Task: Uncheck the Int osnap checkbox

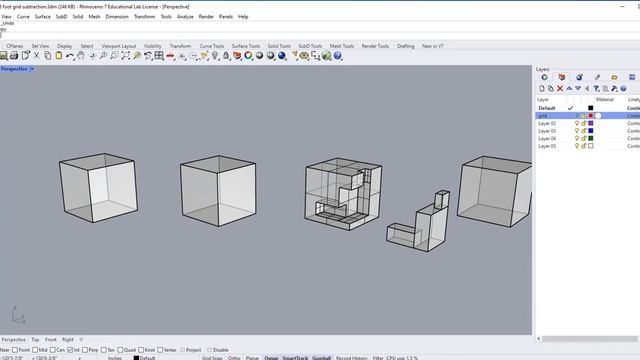Action: tap(70, 350)
